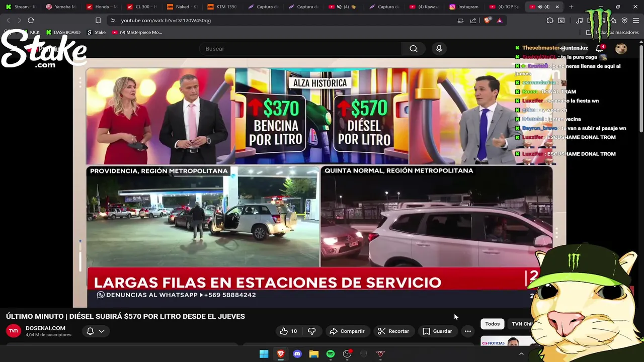644x362 pixels.
Task: Dislike the video with thumbs down
Action: click(x=312, y=331)
